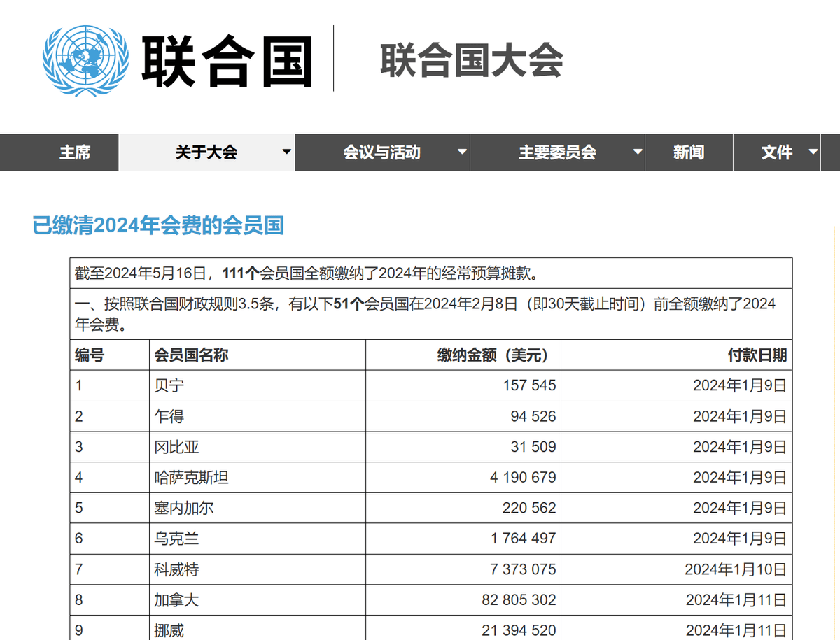This screenshot has width=840, height=640.
Task: Expand the 关于大会 dropdown arrow
Action: [x=286, y=152]
